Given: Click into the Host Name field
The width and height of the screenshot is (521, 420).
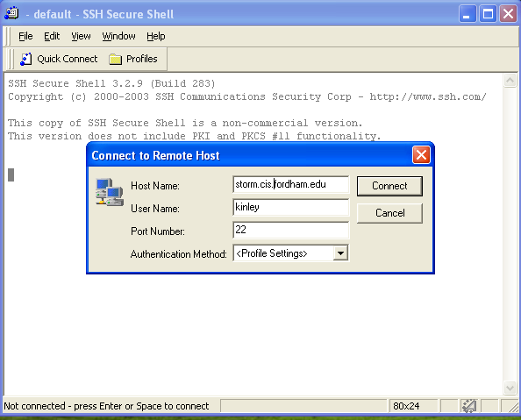Looking at the screenshot, I should [x=290, y=184].
